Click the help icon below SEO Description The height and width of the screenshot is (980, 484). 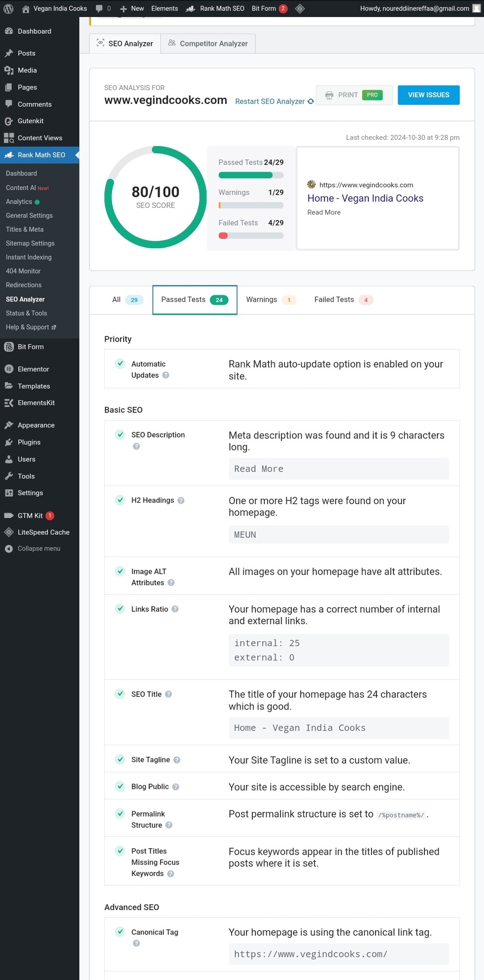tap(136, 446)
